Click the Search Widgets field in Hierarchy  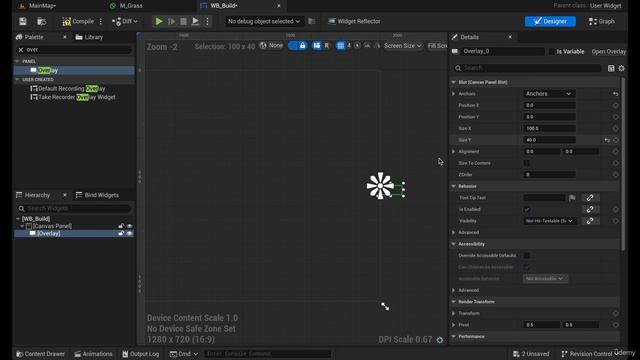coord(74,209)
